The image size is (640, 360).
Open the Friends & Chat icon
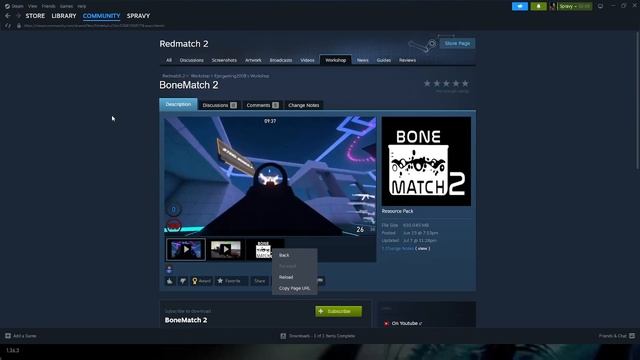632,336
